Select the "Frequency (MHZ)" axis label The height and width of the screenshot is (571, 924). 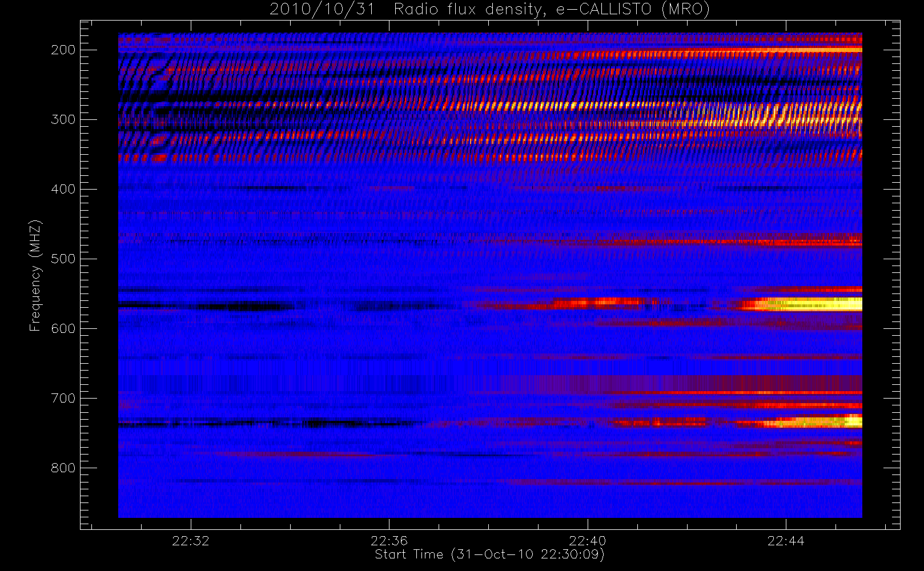[35, 275]
